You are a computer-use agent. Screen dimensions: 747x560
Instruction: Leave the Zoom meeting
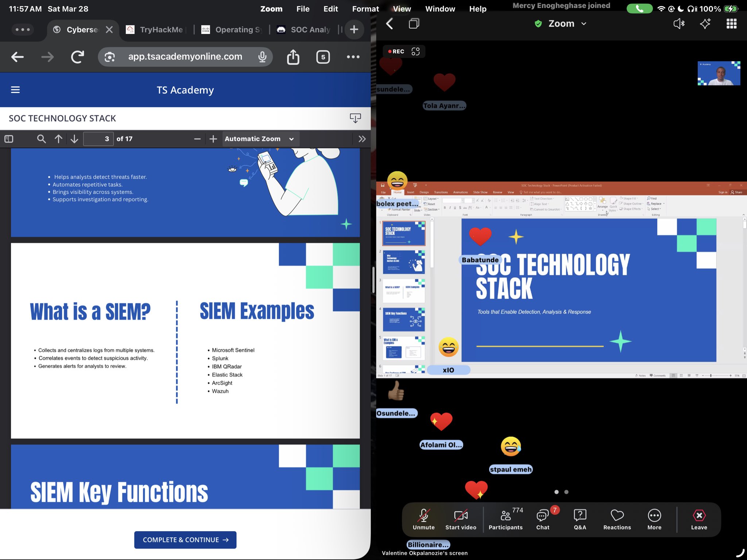[698, 519]
